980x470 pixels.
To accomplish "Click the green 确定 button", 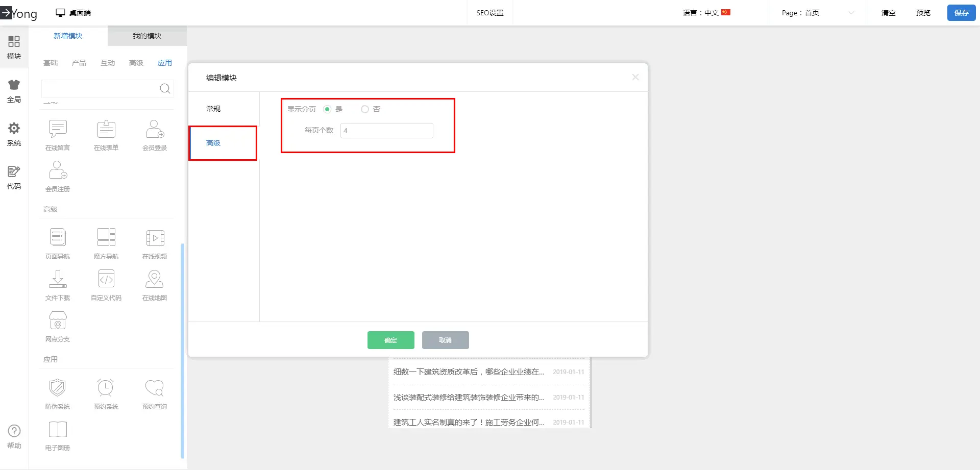I will pyautogui.click(x=390, y=340).
